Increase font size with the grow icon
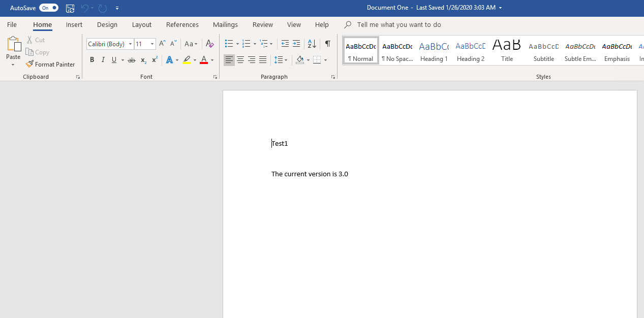The image size is (644, 318). (x=162, y=44)
